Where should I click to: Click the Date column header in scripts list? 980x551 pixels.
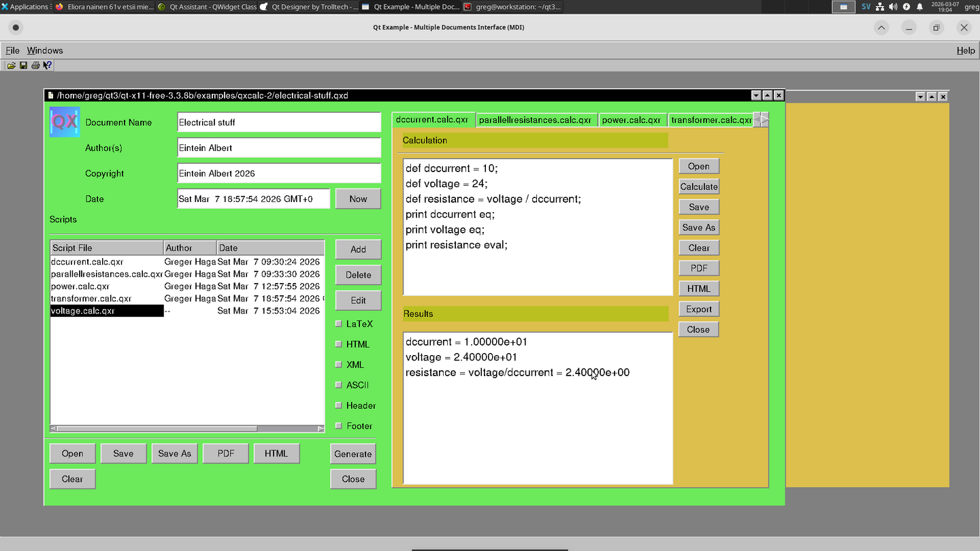click(269, 248)
